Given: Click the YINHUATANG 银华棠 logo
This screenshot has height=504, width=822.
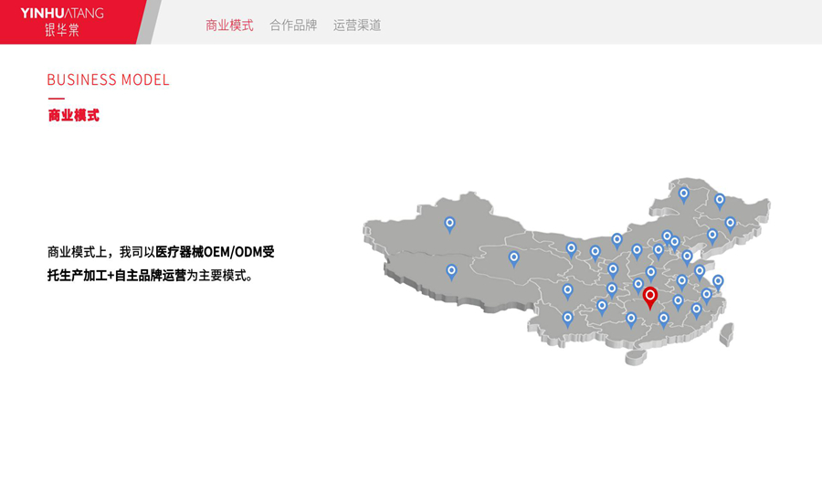Looking at the screenshot, I should (x=62, y=21).
